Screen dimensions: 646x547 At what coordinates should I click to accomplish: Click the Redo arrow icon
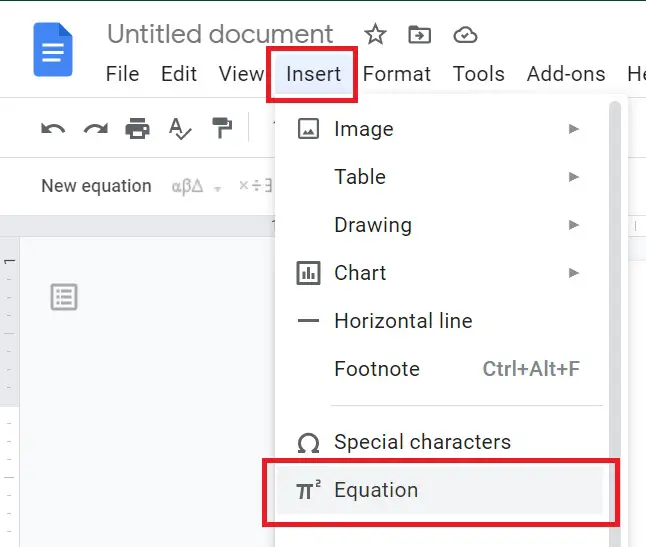click(x=96, y=129)
